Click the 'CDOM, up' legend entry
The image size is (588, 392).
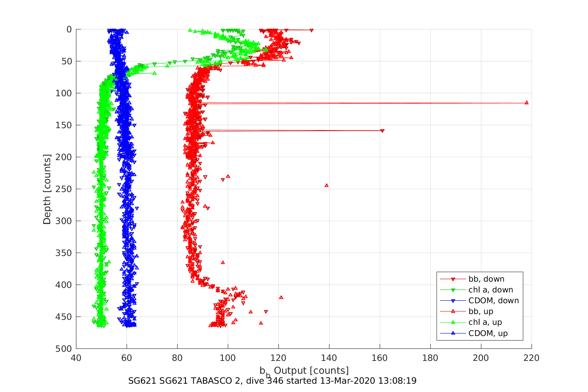click(x=474, y=333)
